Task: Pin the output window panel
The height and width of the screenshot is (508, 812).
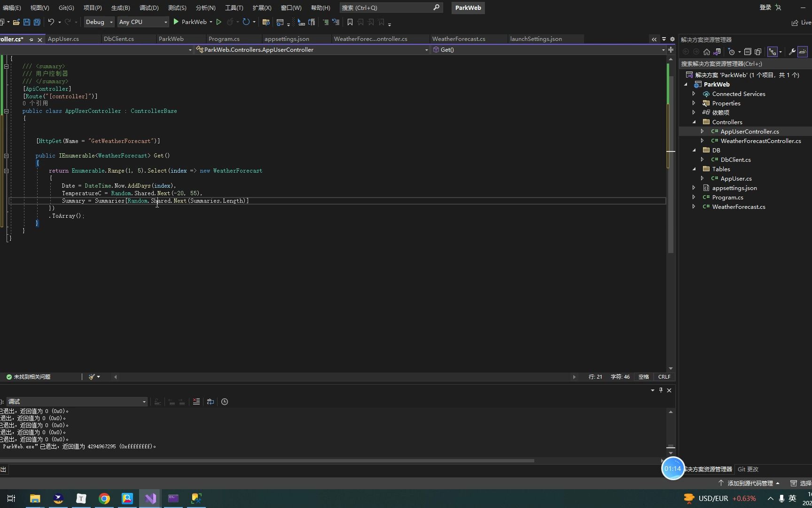Action: 660,390
